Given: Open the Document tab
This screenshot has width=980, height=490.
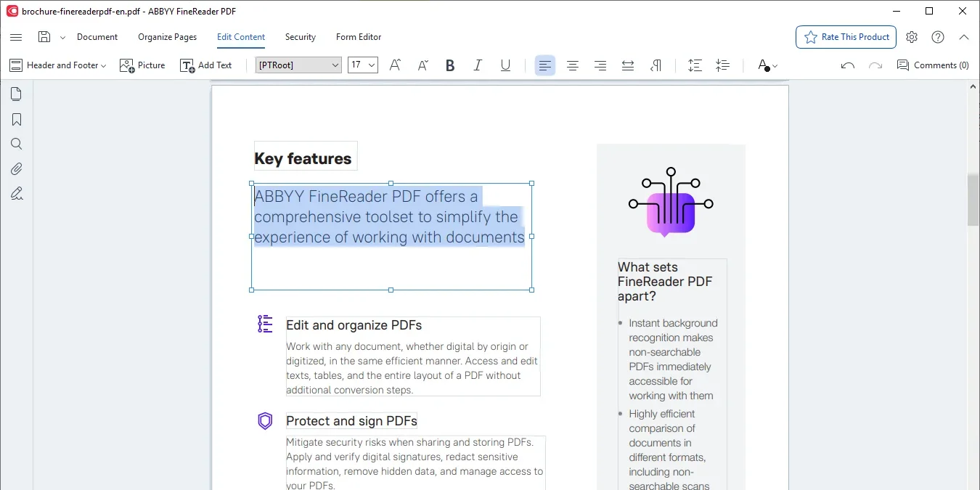Looking at the screenshot, I should [97, 37].
